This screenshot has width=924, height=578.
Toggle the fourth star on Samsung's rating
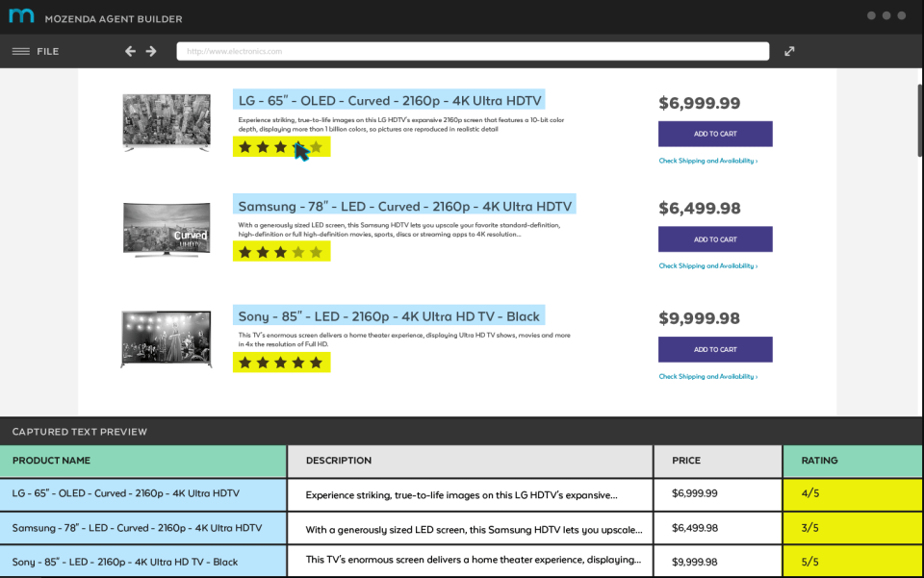(296, 251)
